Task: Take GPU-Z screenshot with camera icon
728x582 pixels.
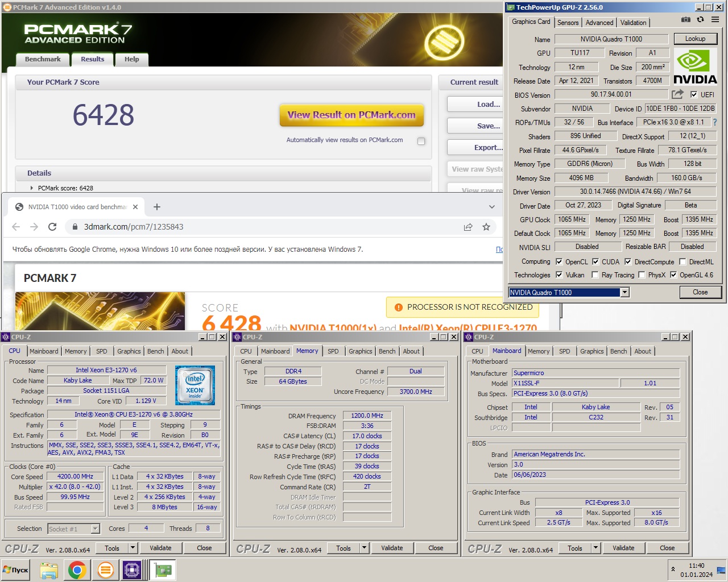Action: 686,19
